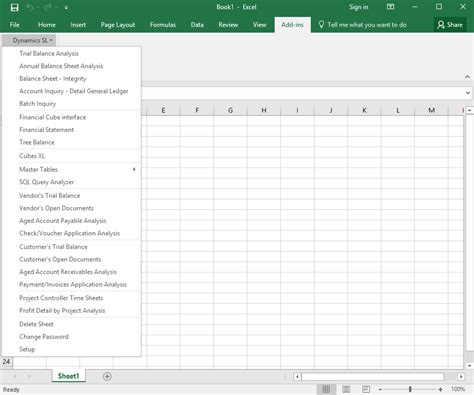
Task: Collapse the ribbon with the chevron arrow
Action: [467, 77]
